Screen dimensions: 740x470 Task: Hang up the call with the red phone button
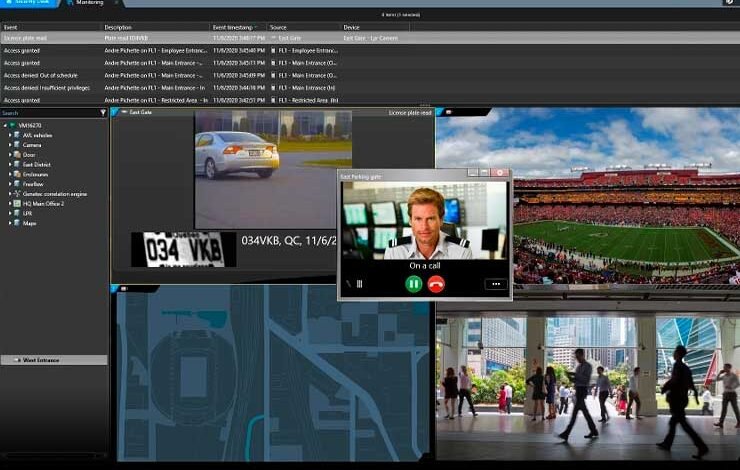point(436,284)
